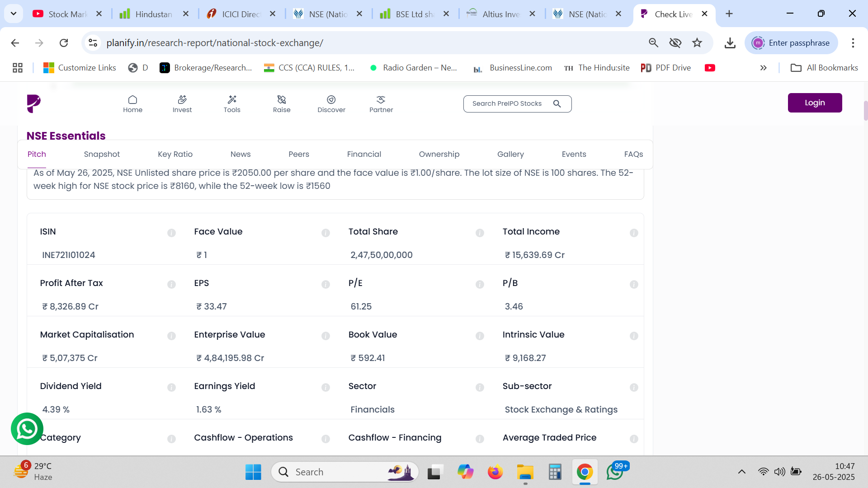The width and height of the screenshot is (868, 488).
Task: Open the Chrome three-dot menu
Action: pyautogui.click(x=853, y=42)
